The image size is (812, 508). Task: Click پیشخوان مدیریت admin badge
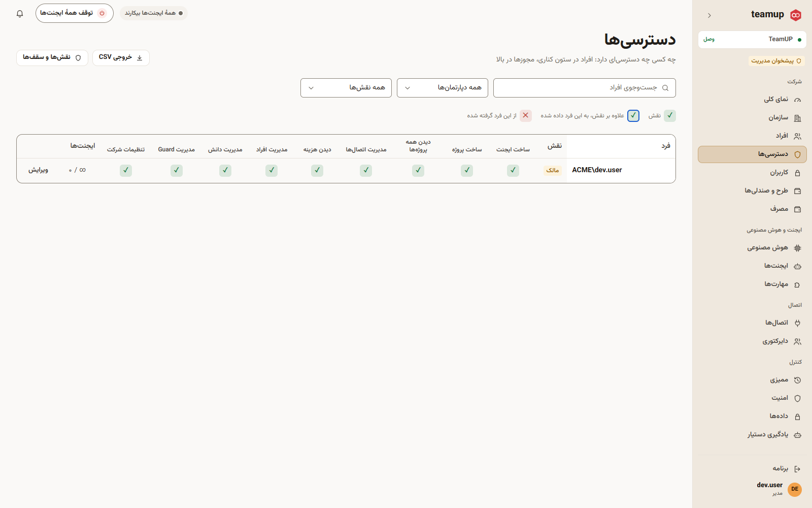tap(776, 61)
